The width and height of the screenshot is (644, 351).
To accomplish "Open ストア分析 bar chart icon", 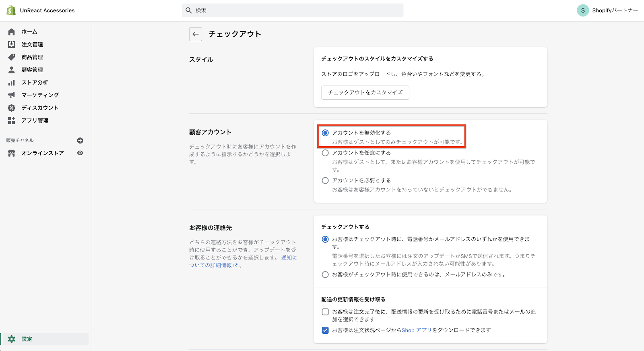I will (x=12, y=83).
